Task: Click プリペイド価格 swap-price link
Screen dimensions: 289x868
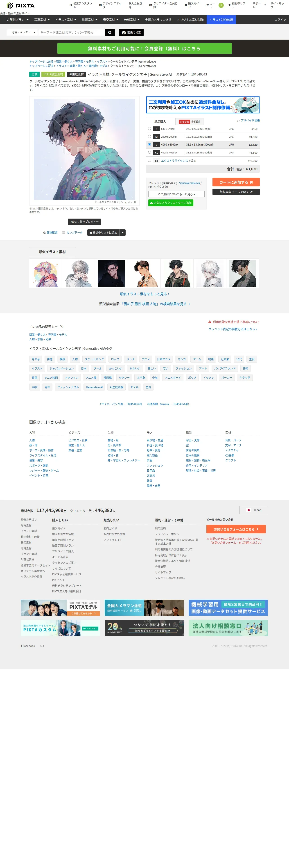Action: click(x=248, y=120)
